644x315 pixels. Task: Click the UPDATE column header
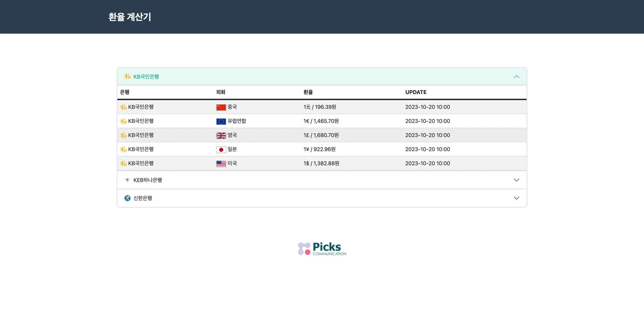coord(416,92)
